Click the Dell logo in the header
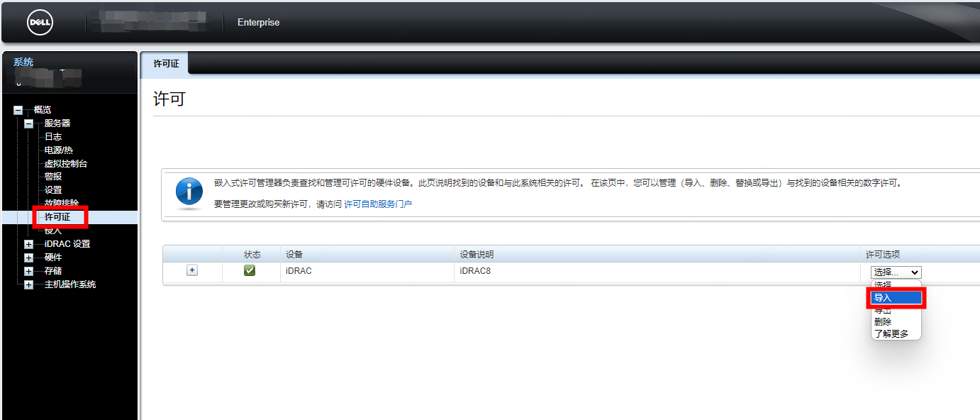This screenshot has width=980, height=420. point(40,23)
